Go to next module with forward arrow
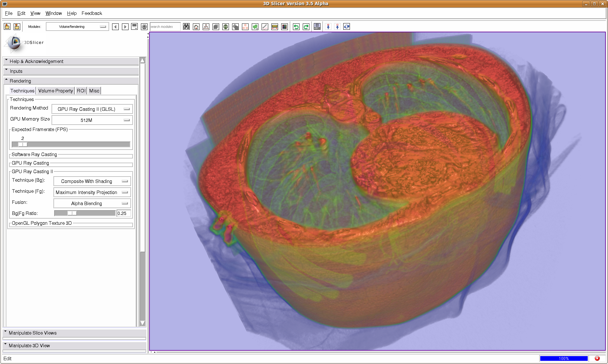 click(125, 27)
